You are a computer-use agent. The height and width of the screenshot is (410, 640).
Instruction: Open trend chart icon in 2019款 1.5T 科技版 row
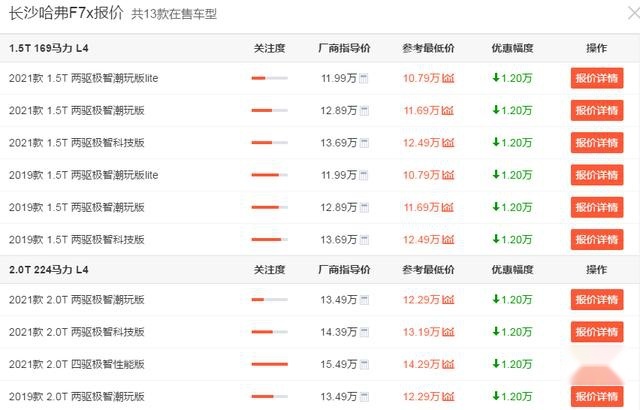pyautogui.click(x=448, y=239)
